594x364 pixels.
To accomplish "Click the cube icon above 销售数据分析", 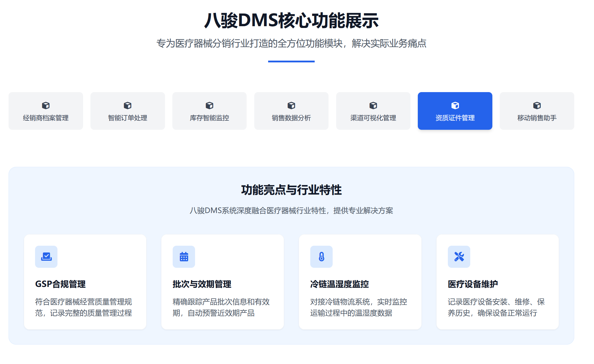I will (x=292, y=105).
